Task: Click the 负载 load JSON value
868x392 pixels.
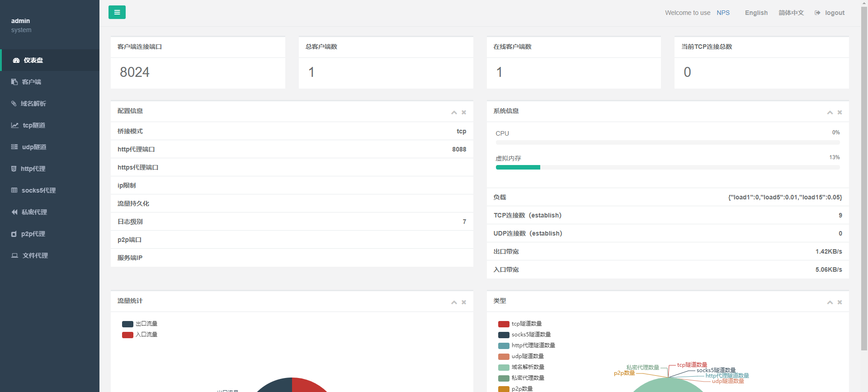Action: tap(785, 197)
